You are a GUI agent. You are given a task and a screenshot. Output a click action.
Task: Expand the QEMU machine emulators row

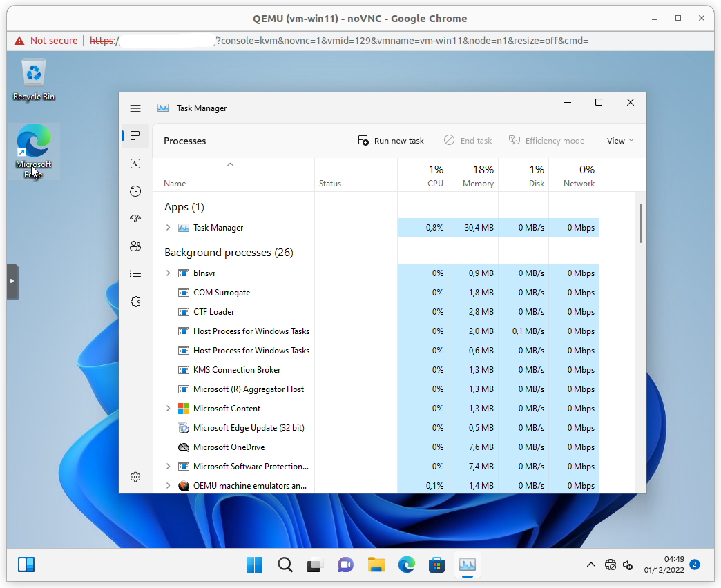pyautogui.click(x=169, y=486)
